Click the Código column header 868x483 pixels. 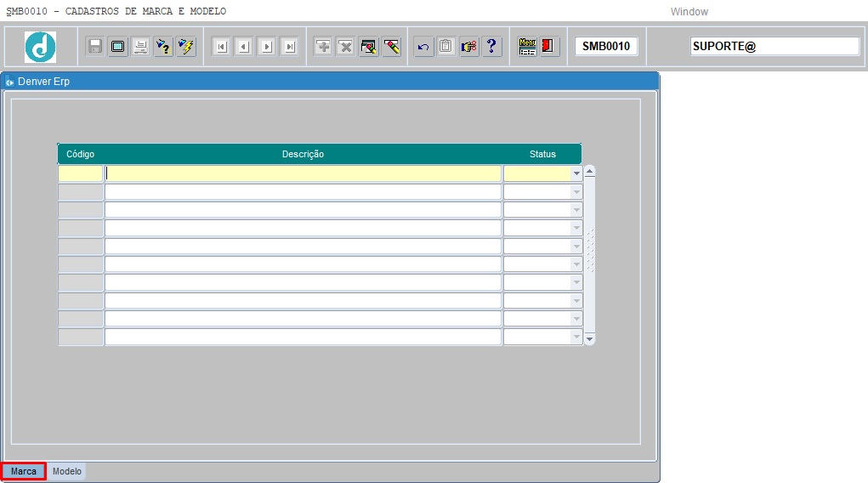click(80, 154)
